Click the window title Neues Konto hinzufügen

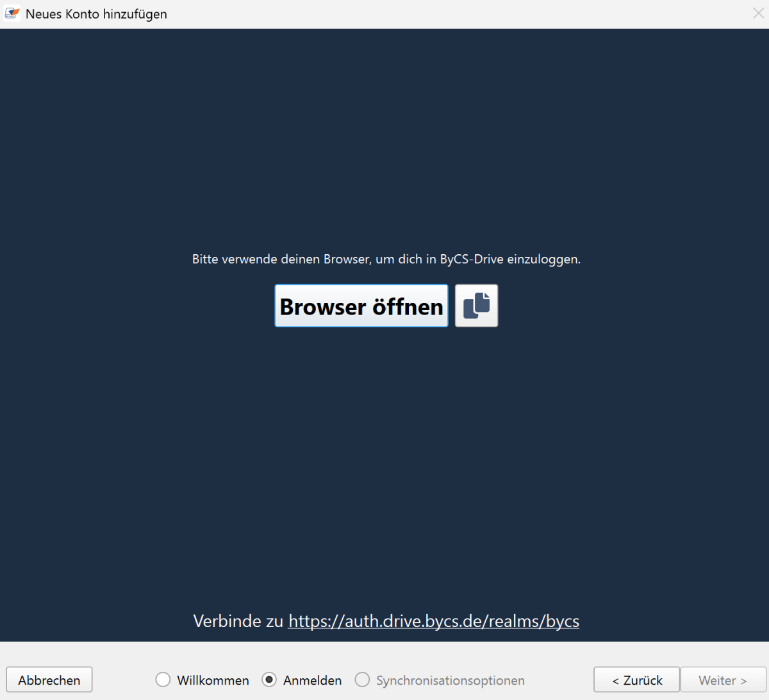click(96, 14)
